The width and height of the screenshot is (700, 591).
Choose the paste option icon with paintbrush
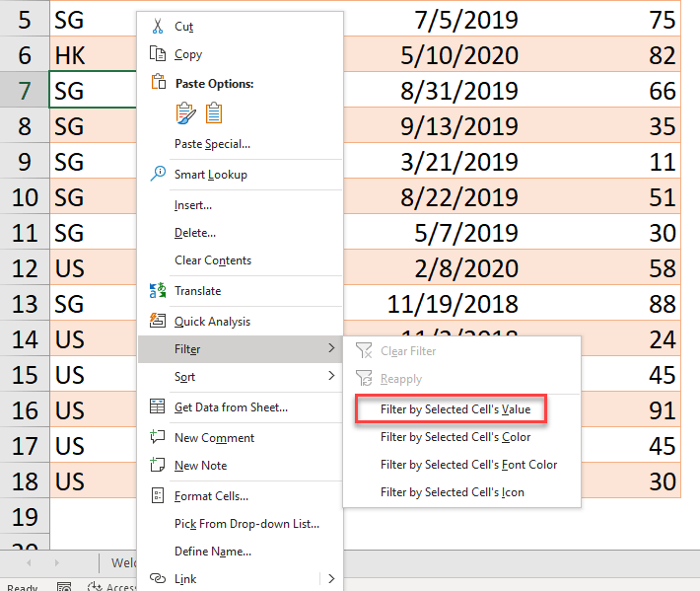click(185, 113)
